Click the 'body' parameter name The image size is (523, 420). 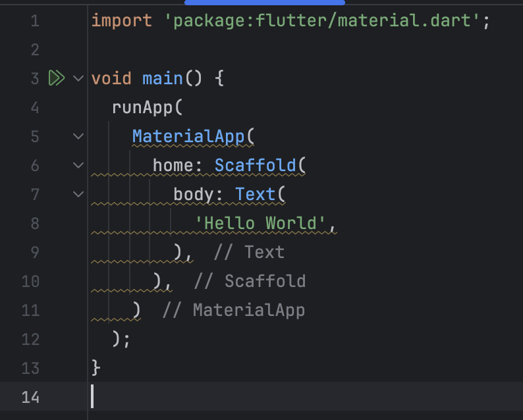(194, 194)
